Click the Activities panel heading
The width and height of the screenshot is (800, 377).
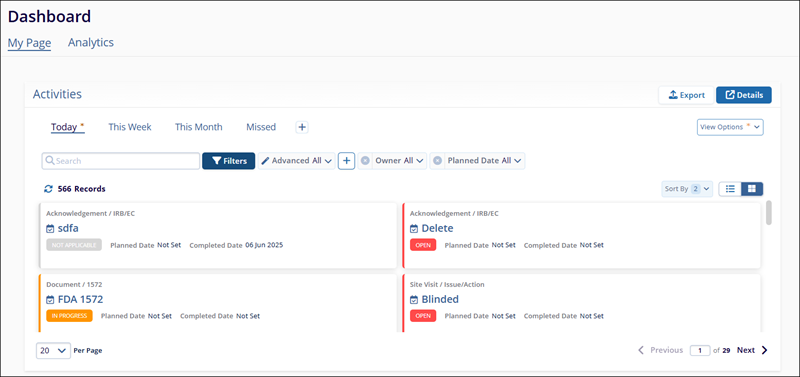point(57,94)
